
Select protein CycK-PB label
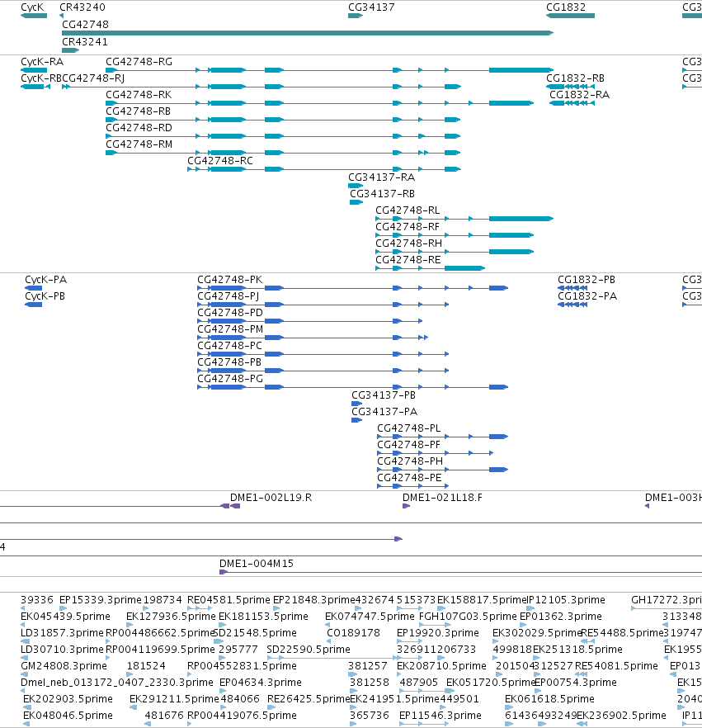(x=45, y=296)
